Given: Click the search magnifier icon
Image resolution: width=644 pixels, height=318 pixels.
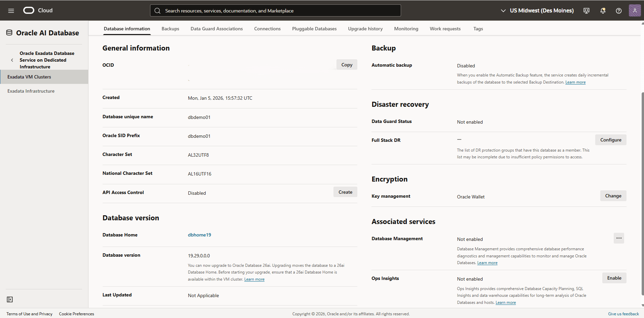Looking at the screenshot, I should click(157, 10).
